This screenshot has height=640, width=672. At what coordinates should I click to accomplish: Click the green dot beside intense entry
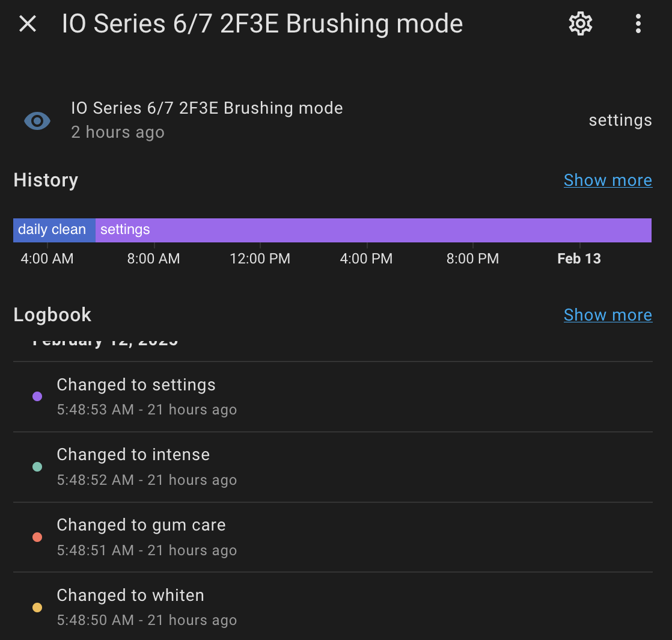pyautogui.click(x=37, y=467)
